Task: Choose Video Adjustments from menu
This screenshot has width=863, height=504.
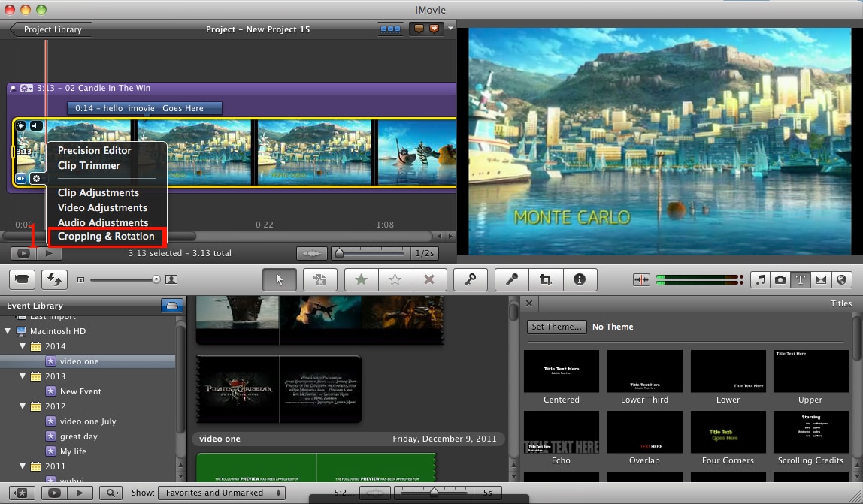Action: click(102, 207)
